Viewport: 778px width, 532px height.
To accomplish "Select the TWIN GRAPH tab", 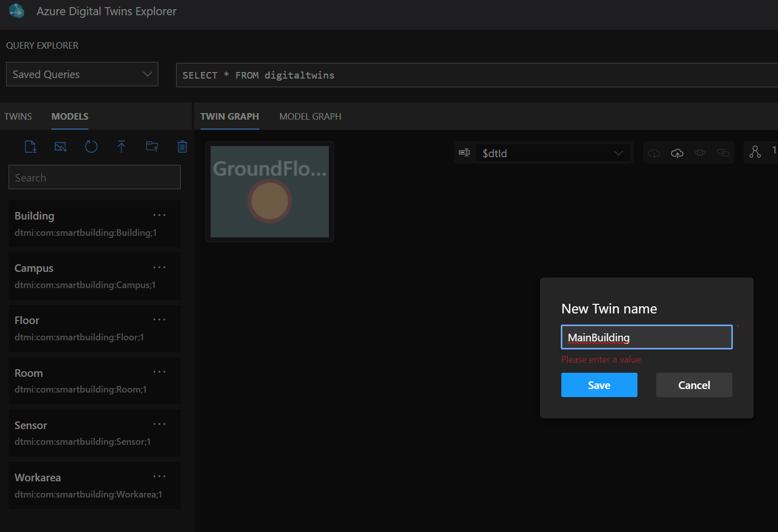I will click(229, 116).
